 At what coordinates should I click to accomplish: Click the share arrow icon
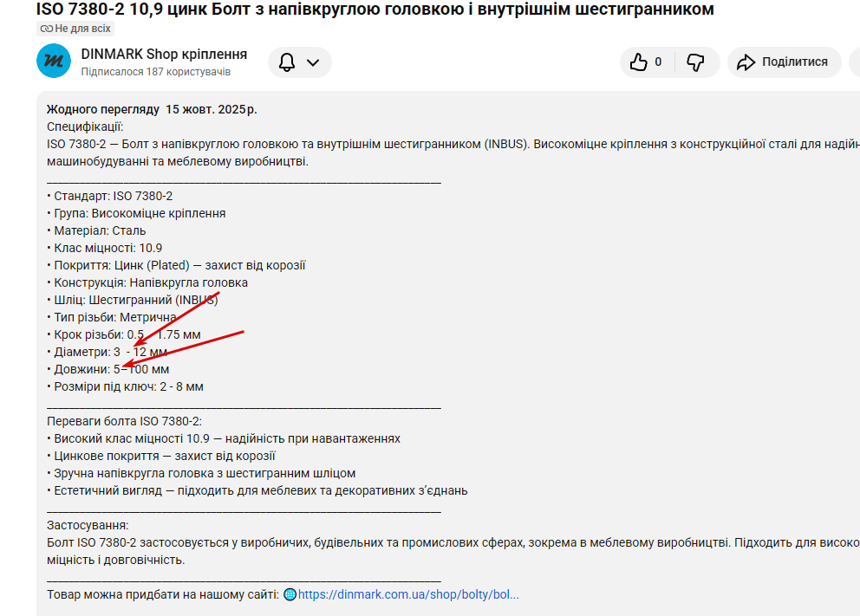[746, 62]
